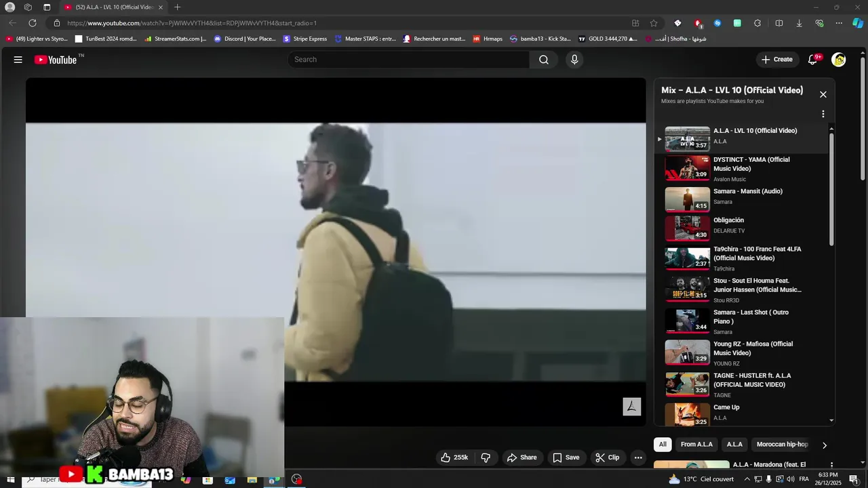Click the Create button

[777, 60]
